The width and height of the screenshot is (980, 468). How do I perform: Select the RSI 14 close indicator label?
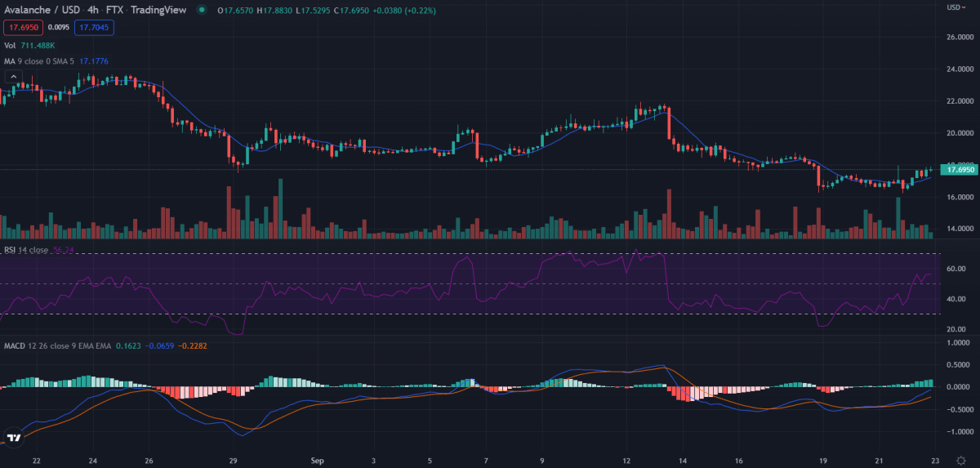pos(26,249)
